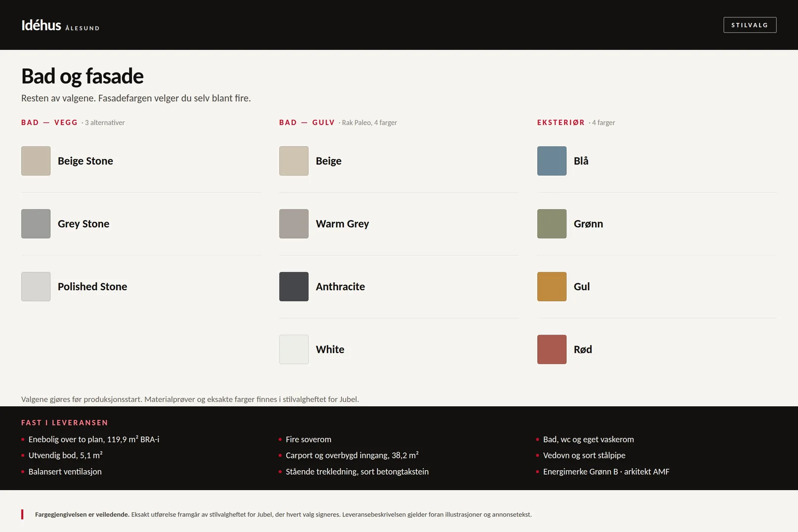Choose the Rød exterior color swatch
The height and width of the screenshot is (532, 798).
552,350
